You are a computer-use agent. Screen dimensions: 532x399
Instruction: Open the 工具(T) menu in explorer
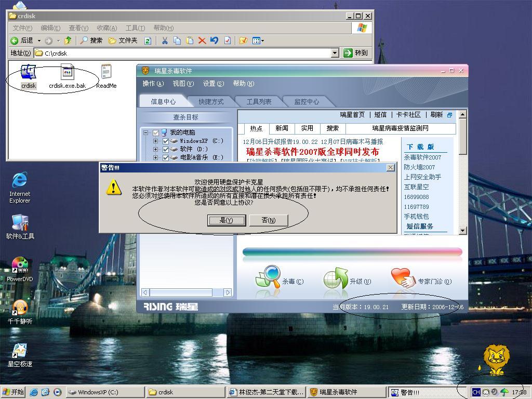click(x=135, y=28)
